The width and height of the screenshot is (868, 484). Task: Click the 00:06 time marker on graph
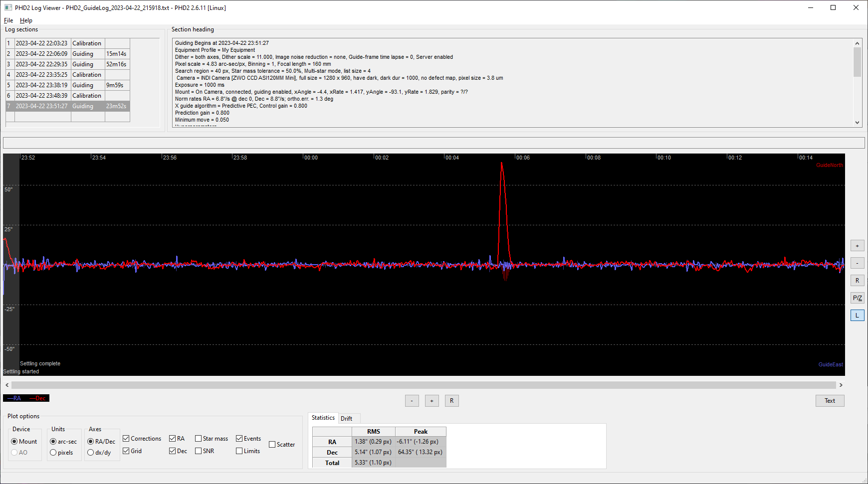point(523,158)
